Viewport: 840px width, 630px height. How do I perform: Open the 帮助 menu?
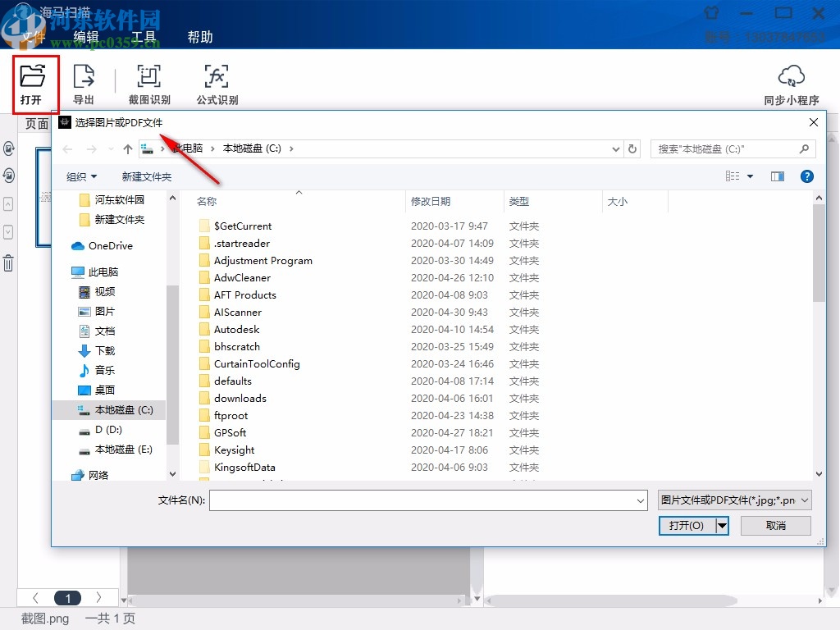pos(200,36)
